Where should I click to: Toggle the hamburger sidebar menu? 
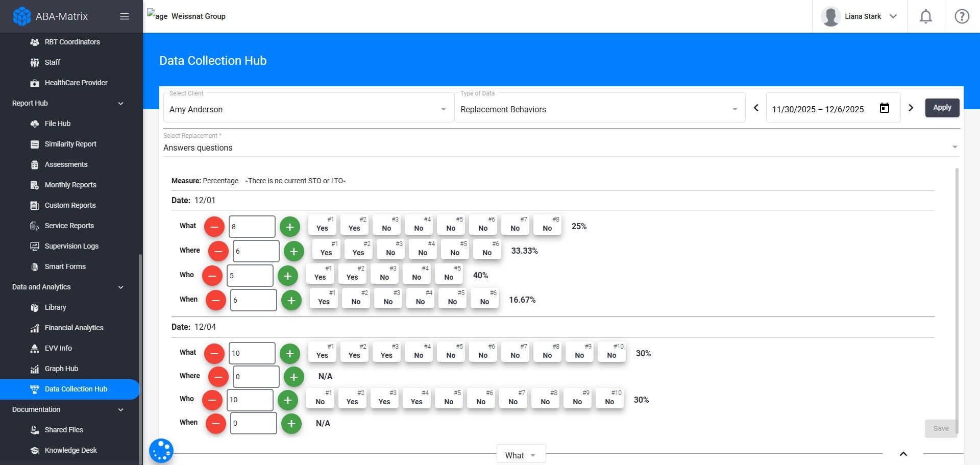[124, 16]
